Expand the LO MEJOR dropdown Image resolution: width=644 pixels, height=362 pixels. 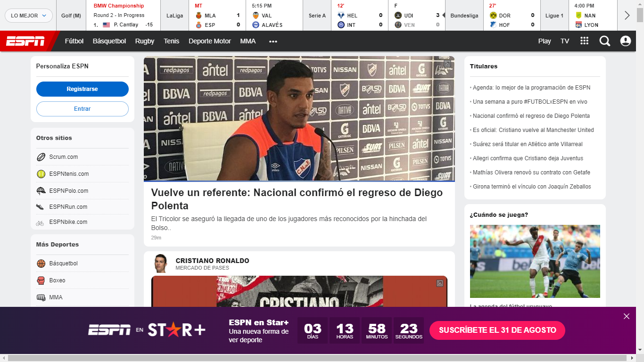pyautogui.click(x=29, y=16)
